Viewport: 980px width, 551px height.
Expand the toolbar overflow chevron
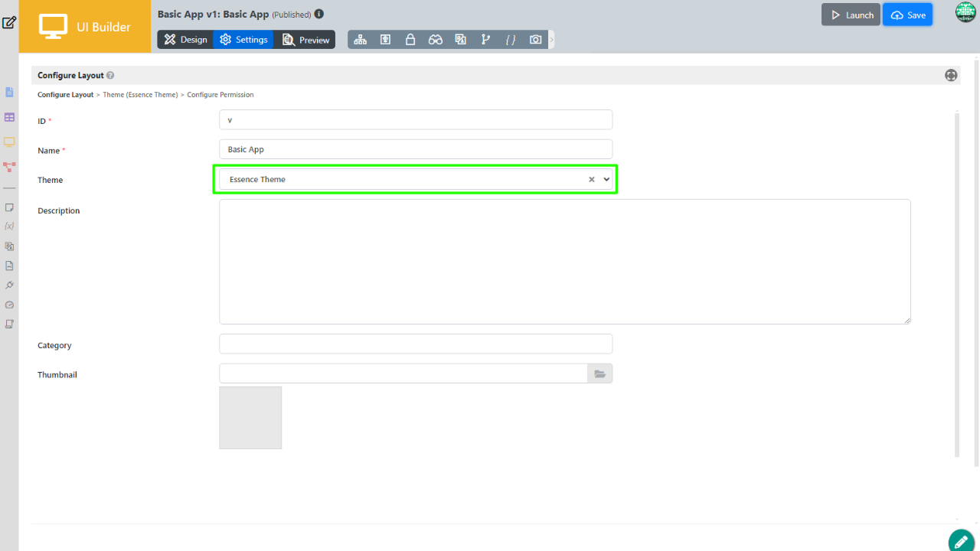click(551, 40)
